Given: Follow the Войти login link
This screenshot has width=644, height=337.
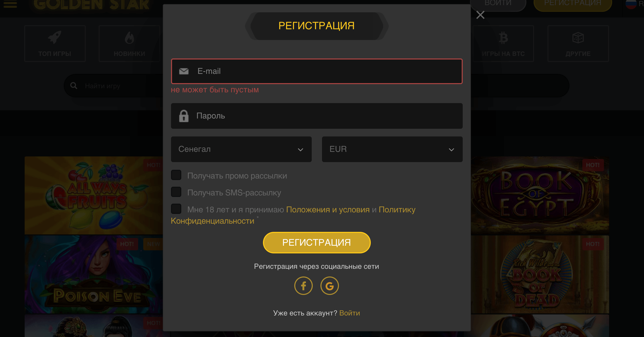Looking at the screenshot, I should click(349, 313).
